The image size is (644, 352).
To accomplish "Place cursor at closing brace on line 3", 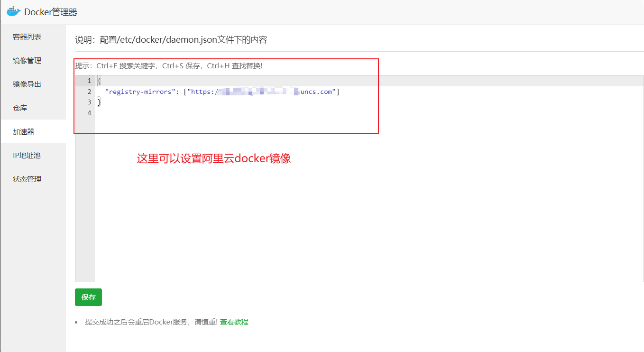I will pos(99,102).
